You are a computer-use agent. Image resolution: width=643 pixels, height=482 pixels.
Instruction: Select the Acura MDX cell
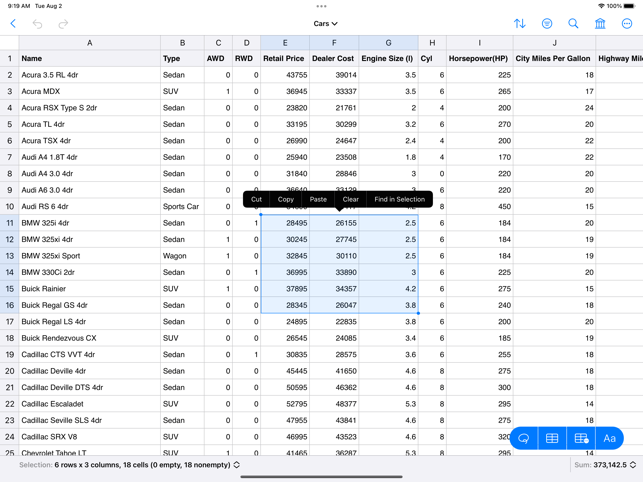pos(89,91)
